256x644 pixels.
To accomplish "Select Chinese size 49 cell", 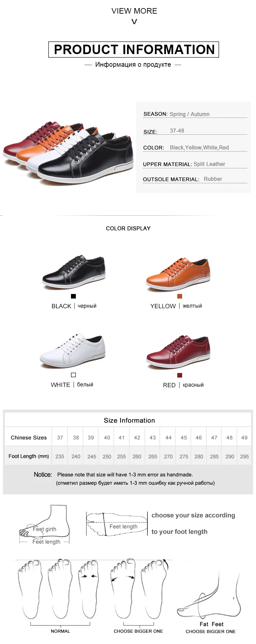I will point(244,437).
